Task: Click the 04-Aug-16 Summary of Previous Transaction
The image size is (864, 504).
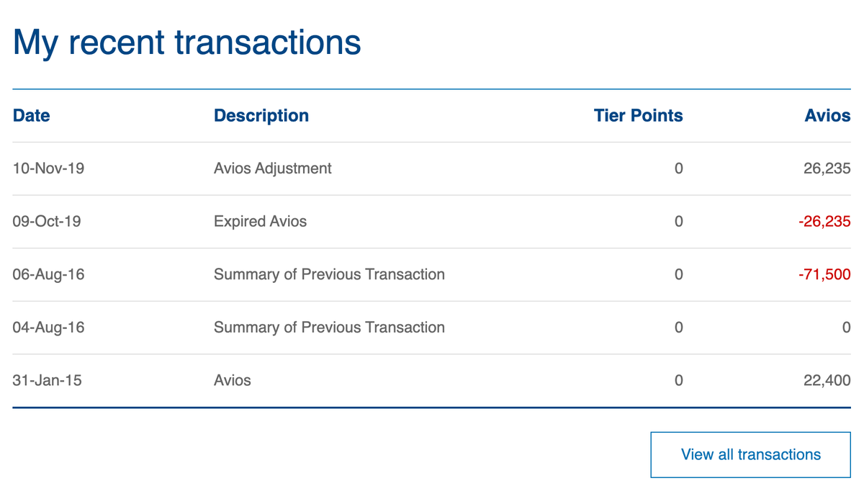Action: click(x=329, y=328)
